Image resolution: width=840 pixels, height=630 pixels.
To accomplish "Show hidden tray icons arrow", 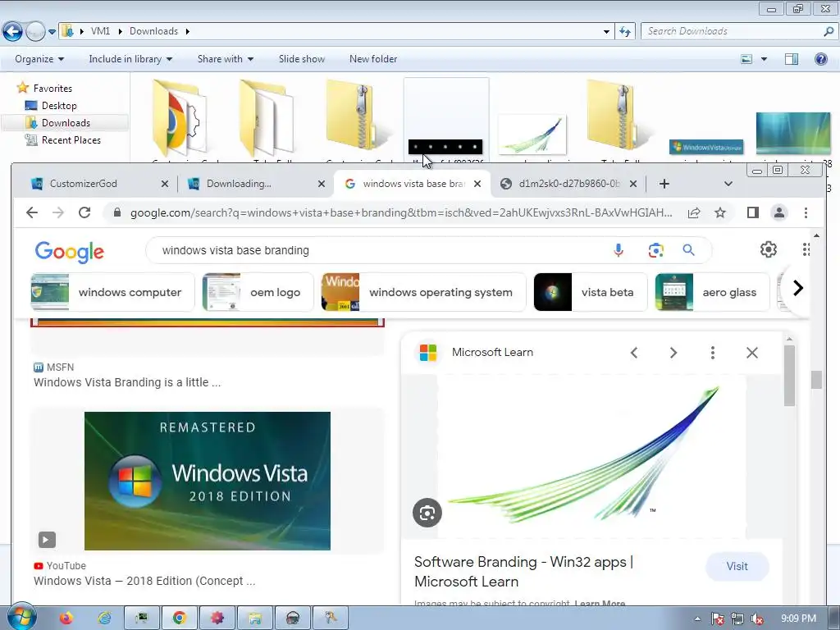I will click(697, 619).
